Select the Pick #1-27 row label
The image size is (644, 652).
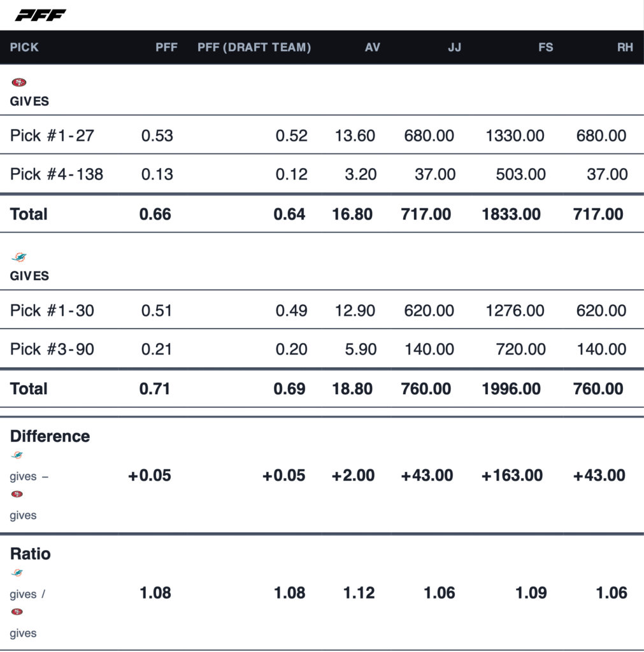coord(52,135)
